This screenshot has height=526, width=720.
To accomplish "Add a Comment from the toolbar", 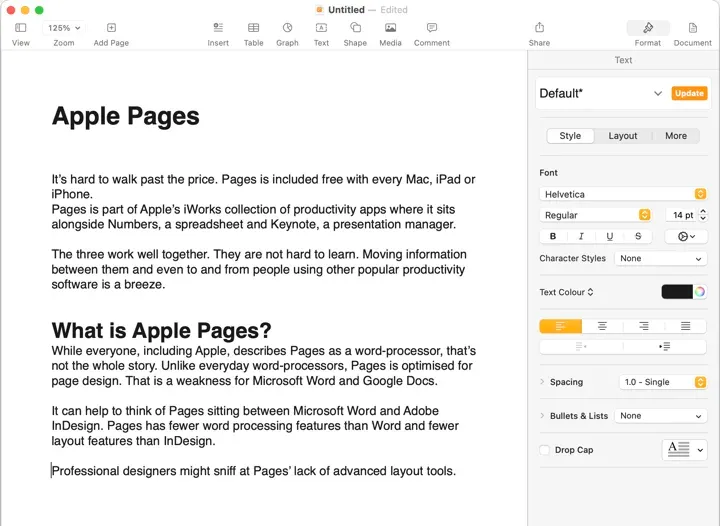I will 432,28.
